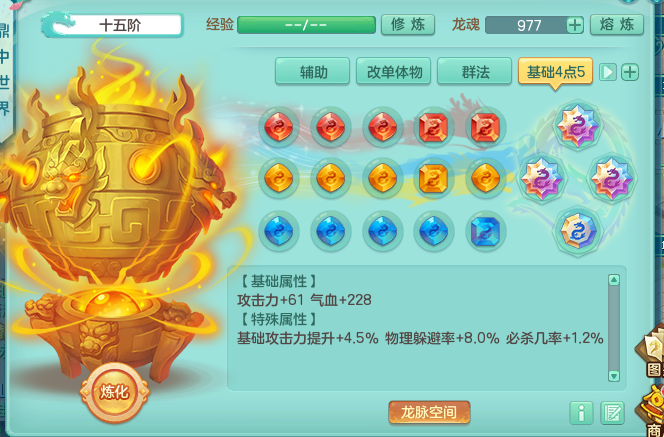Viewport: 664px width, 437px height.
Task: Select the blue square gem in bottom row
Action: pyautogui.click(x=486, y=231)
